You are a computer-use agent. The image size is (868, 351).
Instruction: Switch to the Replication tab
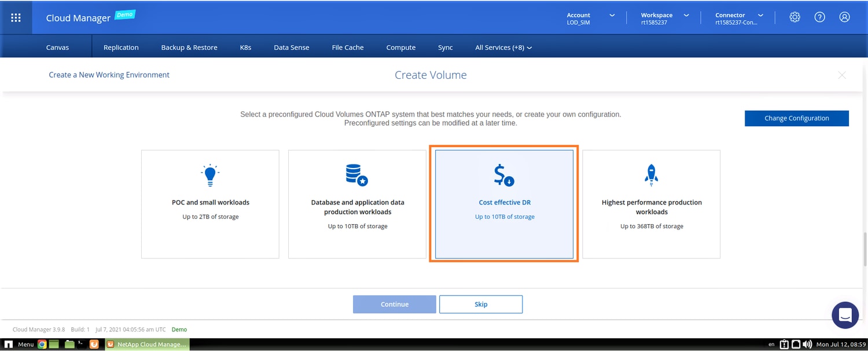(121, 47)
